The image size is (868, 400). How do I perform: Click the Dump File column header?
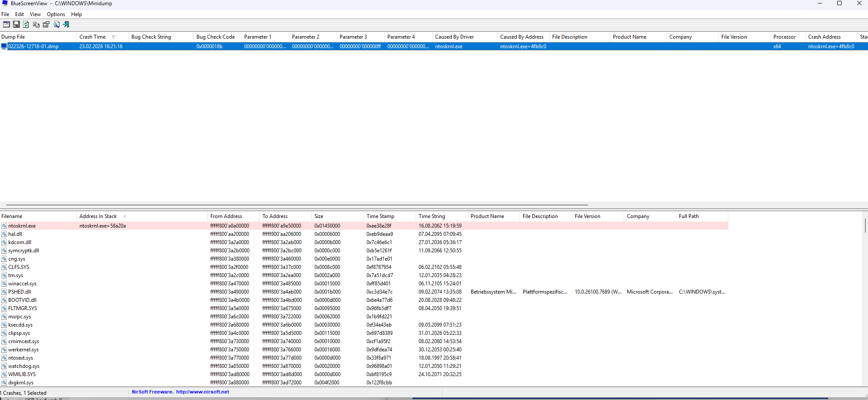tap(38, 37)
